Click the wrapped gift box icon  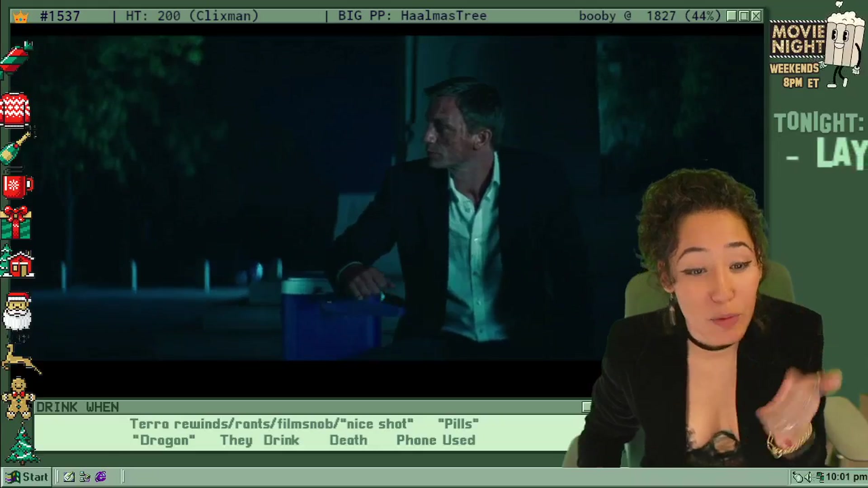[16, 223]
